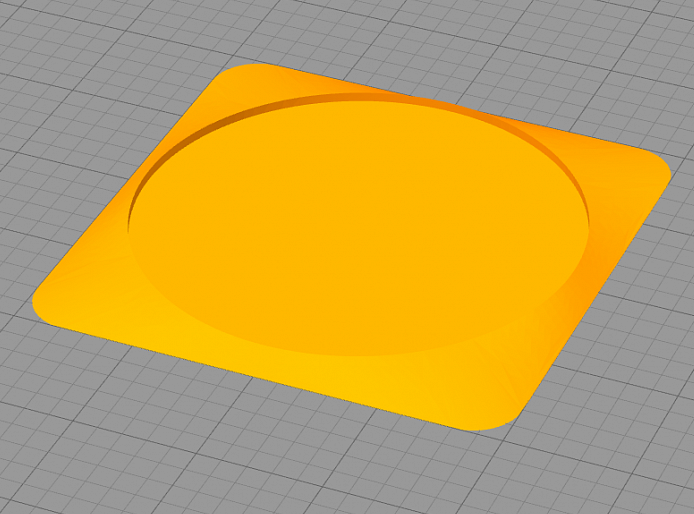
Task: Click empty grid area in the bottom-right of the viewport
Action: [620, 443]
